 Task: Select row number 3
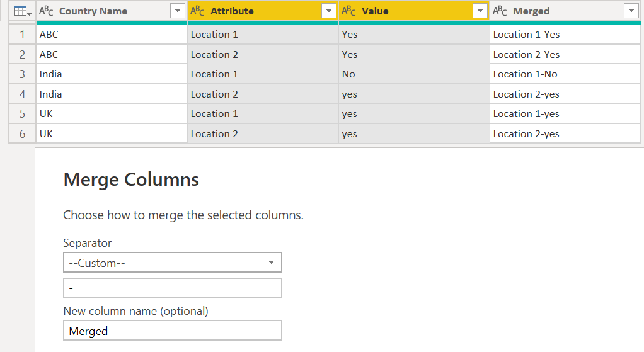tap(23, 74)
